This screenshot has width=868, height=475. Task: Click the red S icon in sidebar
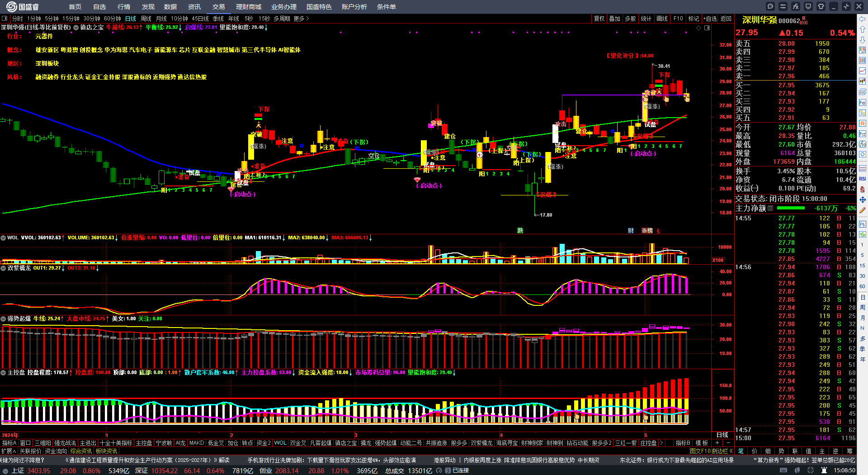pyautogui.click(x=863, y=189)
